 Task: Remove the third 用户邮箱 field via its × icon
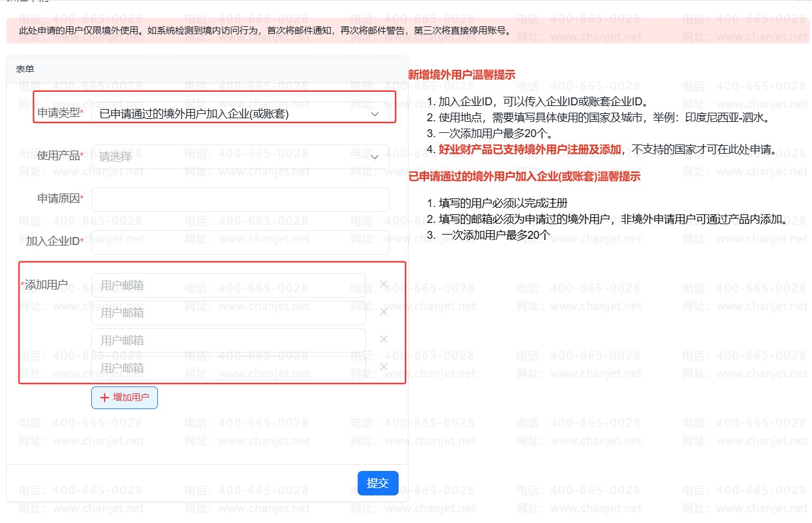click(x=383, y=339)
